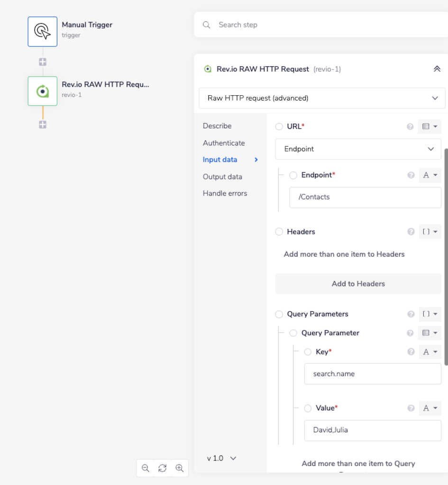Image resolution: width=448 pixels, height=485 pixels.
Task: Select the Headers radio button
Action: pos(279,232)
